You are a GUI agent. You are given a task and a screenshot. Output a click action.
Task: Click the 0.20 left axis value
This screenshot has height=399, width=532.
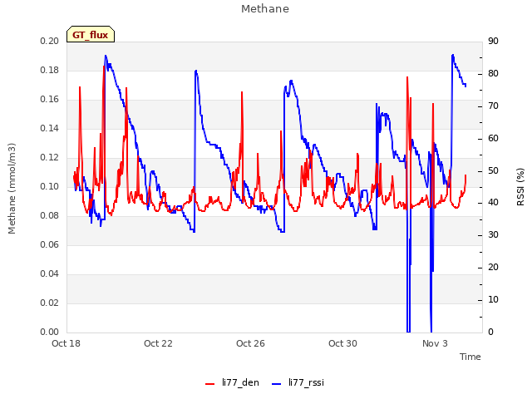(50, 41)
